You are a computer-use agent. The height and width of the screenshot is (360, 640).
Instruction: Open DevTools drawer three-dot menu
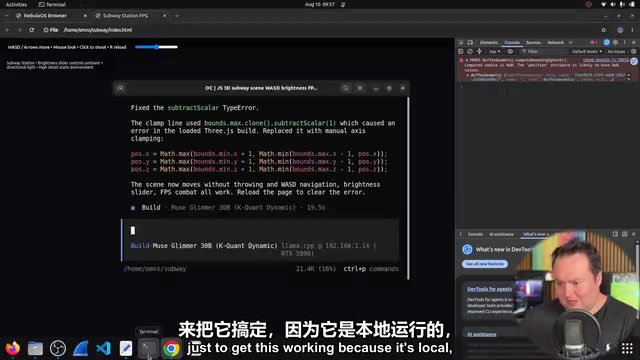[461, 234]
